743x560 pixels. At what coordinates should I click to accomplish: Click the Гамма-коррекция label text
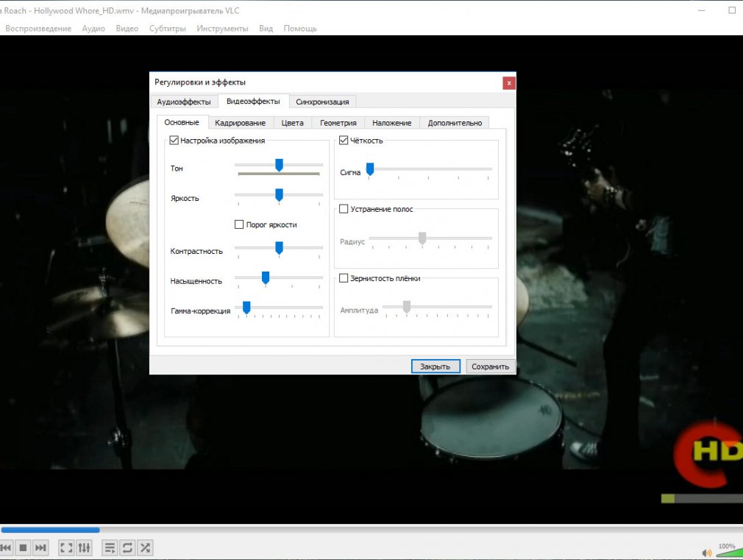200,311
